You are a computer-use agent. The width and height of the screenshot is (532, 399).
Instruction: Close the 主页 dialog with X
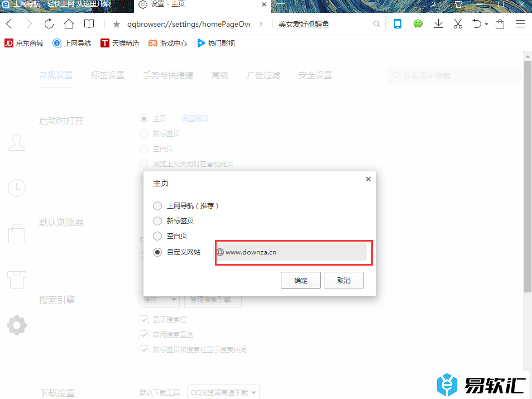click(368, 179)
